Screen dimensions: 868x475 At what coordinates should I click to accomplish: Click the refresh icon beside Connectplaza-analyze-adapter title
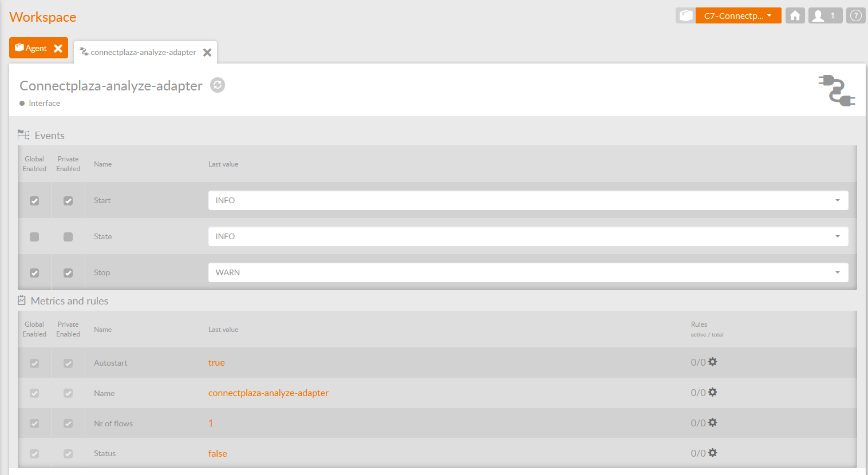coord(218,85)
